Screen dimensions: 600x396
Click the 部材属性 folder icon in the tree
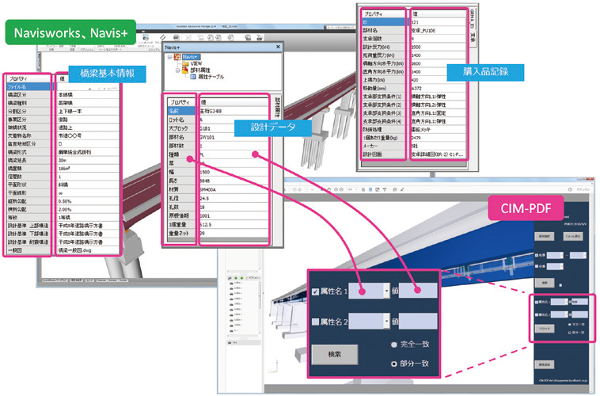pyautogui.click(x=185, y=70)
